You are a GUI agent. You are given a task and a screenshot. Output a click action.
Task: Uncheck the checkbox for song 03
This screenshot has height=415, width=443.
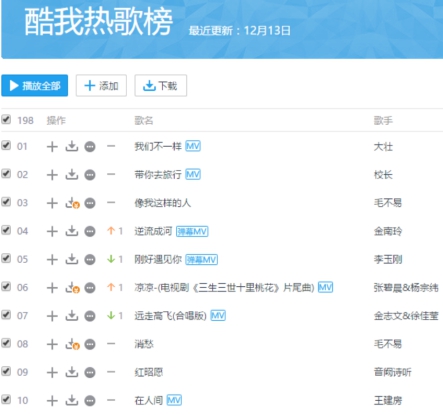click(6, 202)
